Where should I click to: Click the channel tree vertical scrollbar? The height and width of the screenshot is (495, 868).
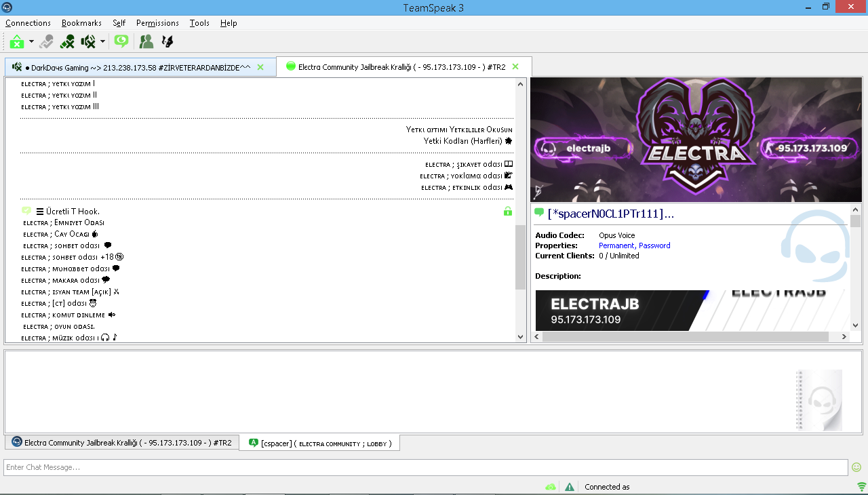click(x=521, y=210)
